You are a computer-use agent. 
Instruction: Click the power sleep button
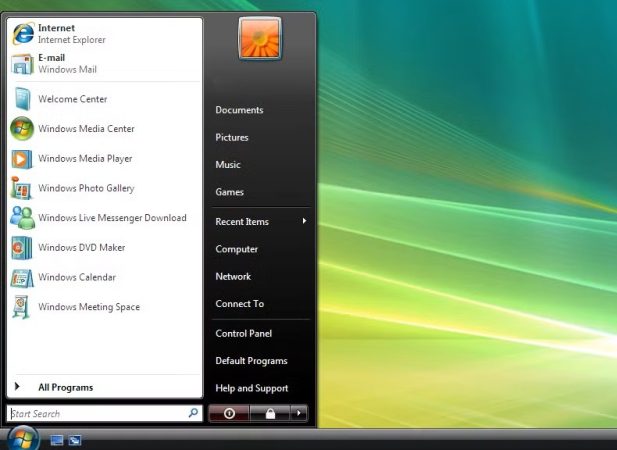point(229,413)
